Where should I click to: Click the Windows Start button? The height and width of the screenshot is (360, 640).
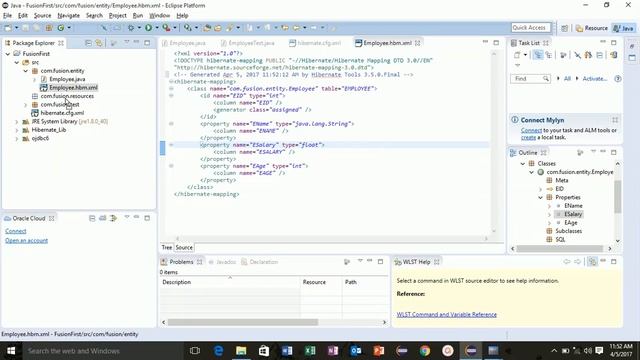pos(11,351)
